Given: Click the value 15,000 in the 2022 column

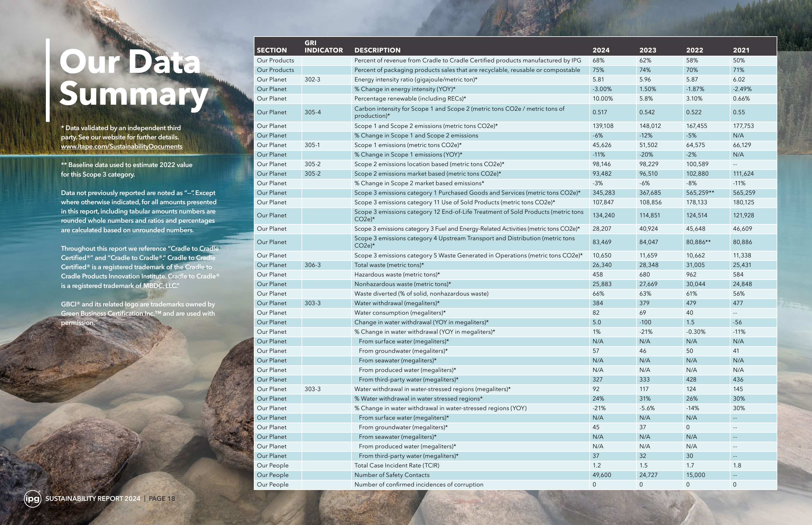Looking at the screenshot, I should pyautogui.click(x=695, y=475).
